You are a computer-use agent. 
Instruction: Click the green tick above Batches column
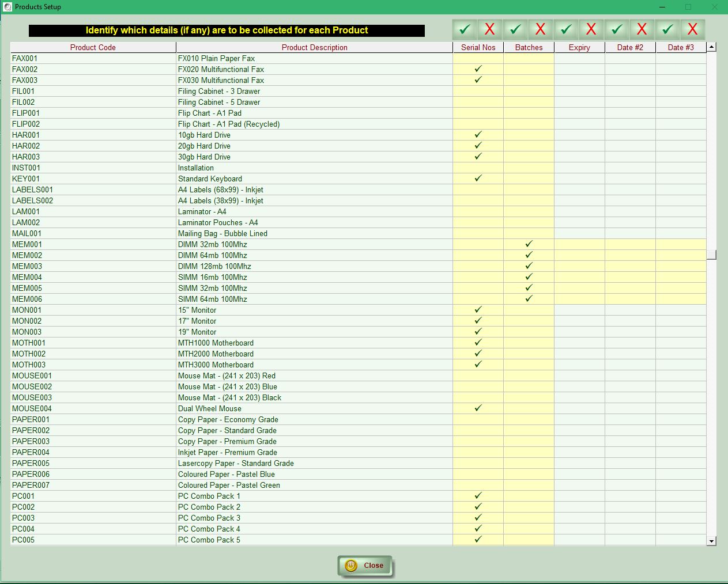(x=515, y=29)
